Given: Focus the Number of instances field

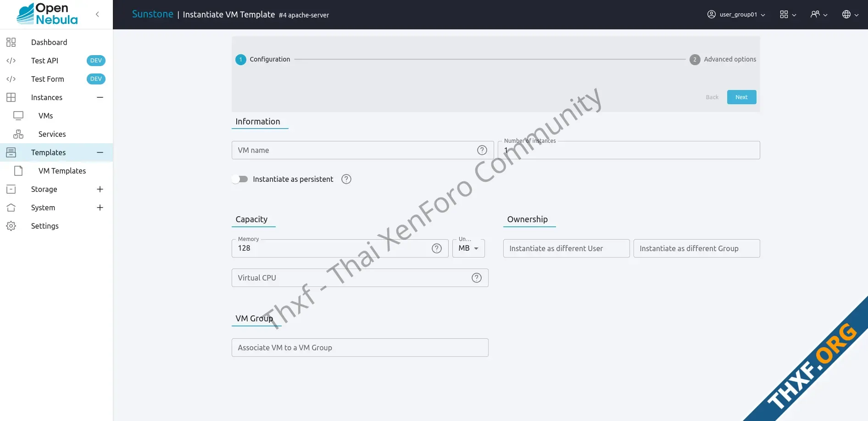Looking at the screenshot, I should 629,150.
